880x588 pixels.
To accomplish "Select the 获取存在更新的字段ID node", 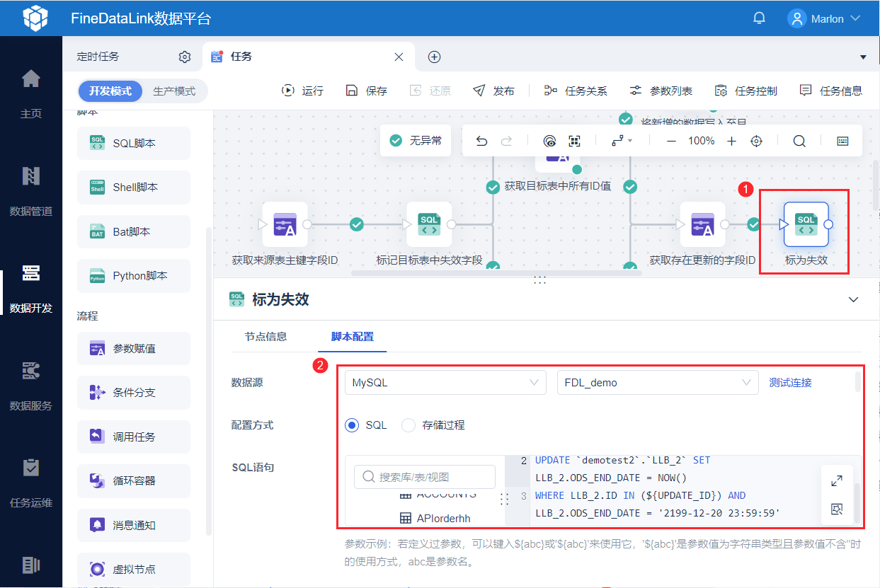I will tap(702, 224).
